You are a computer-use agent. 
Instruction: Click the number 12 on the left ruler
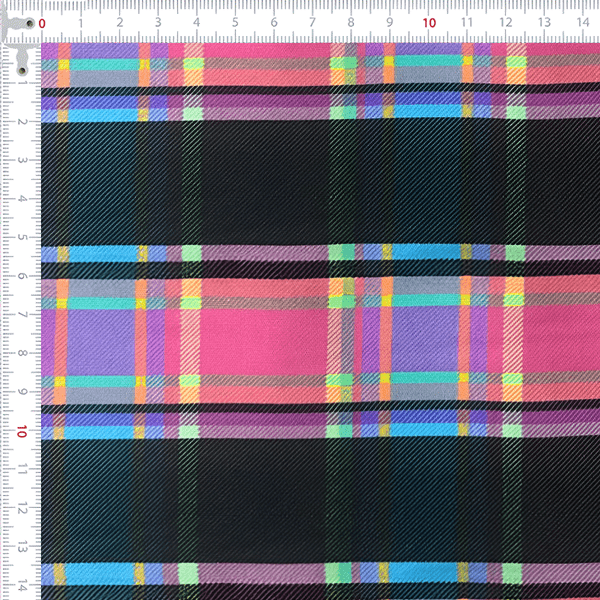point(22,509)
